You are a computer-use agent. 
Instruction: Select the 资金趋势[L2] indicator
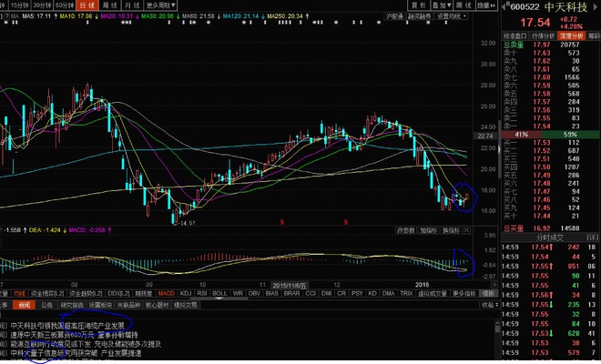tap(86, 294)
